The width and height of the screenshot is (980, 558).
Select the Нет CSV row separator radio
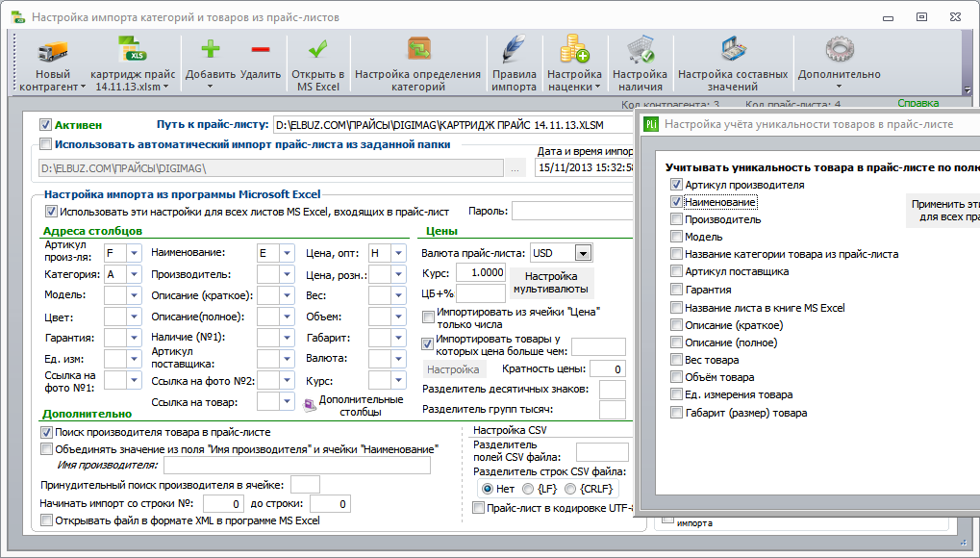[487, 489]
